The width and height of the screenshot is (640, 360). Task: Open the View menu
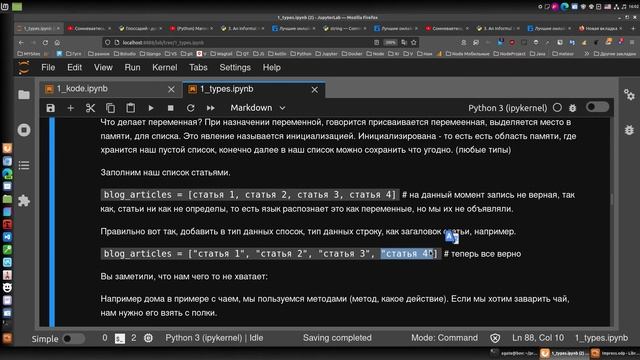[x=103, y=68]
